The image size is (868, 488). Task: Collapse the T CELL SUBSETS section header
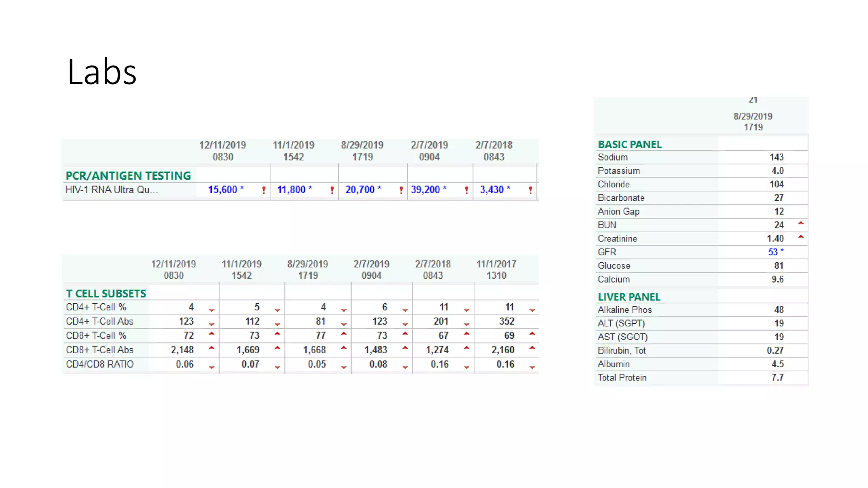pos(106,294)
